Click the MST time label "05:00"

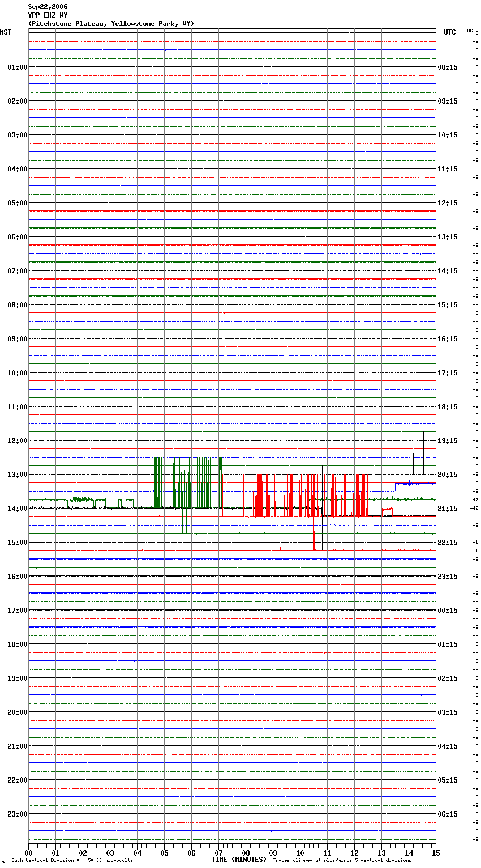[x=18, y=203]
